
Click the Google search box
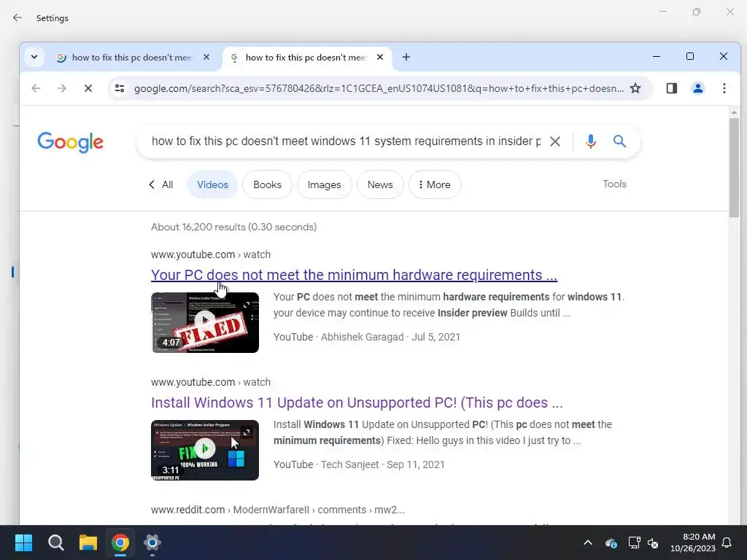346,141
